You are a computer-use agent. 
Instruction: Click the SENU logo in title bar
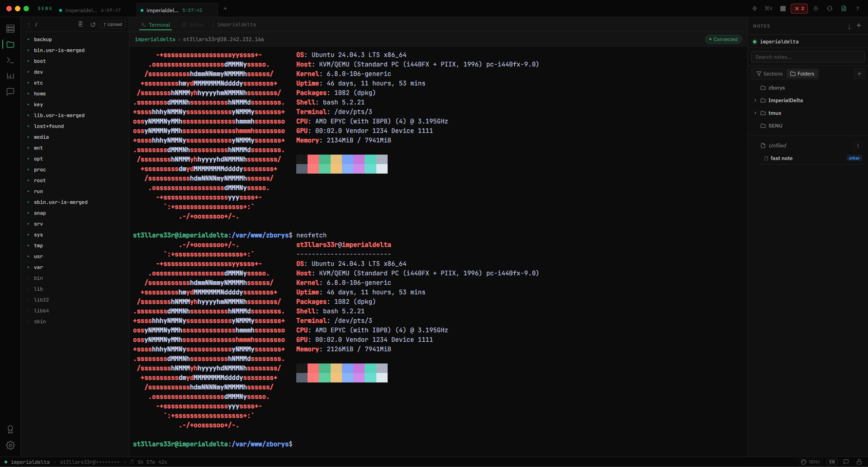coord(45,9)
